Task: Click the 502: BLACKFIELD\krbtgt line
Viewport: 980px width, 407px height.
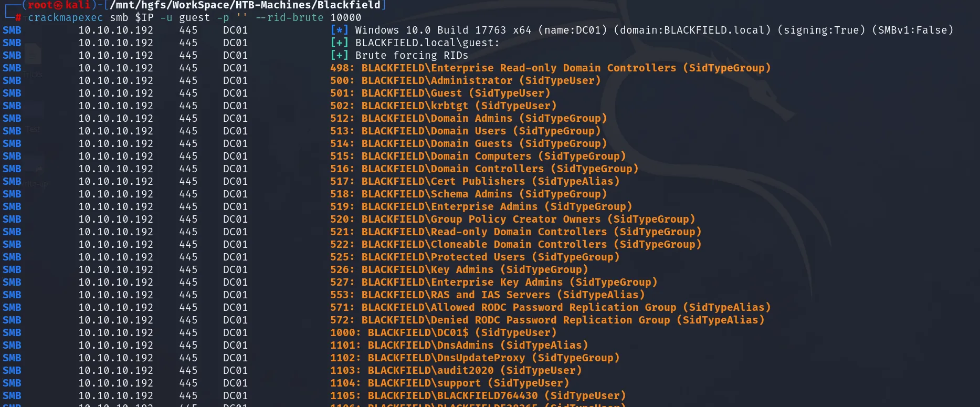Action: pyautogui.click(x=444, y=106)
